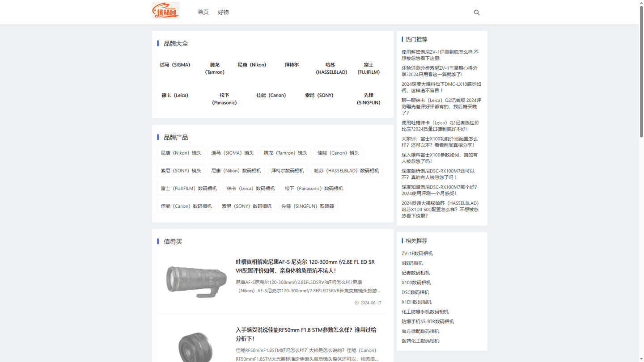Open related link 医药化工数码相机
Viewport: 644px width, 362px height.
(x=420, y=341)
